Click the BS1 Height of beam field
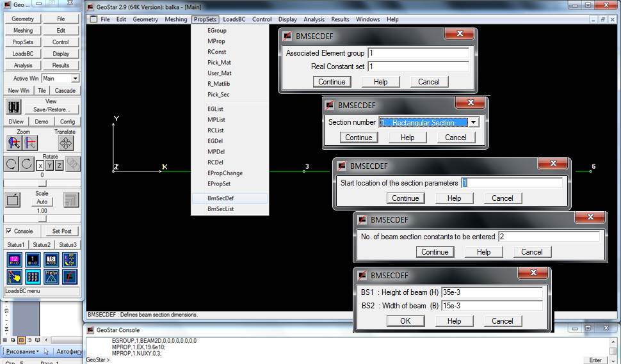This screenshot has width=621, height=364. click(x=492, y=292)
